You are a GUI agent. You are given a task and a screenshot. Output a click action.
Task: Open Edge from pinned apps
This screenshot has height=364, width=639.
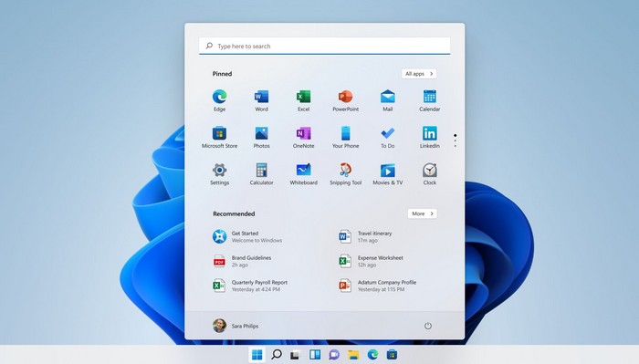[219, 100]
